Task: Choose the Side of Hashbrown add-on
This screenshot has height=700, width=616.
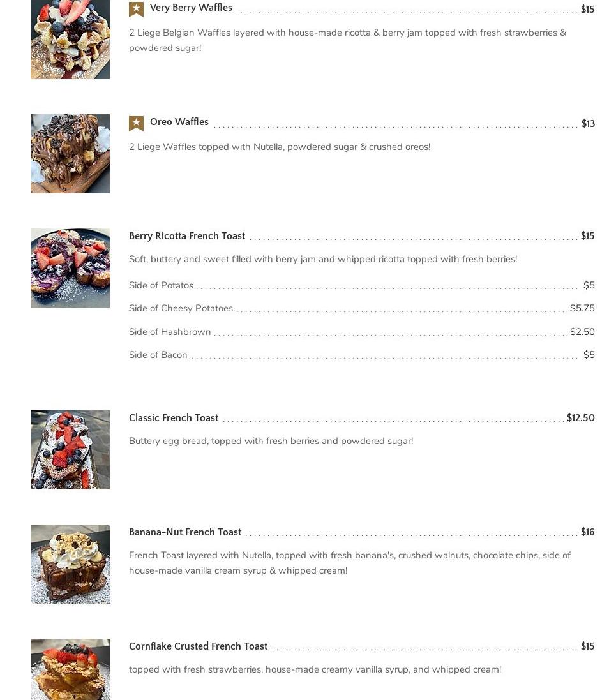Action: point(170,332)
